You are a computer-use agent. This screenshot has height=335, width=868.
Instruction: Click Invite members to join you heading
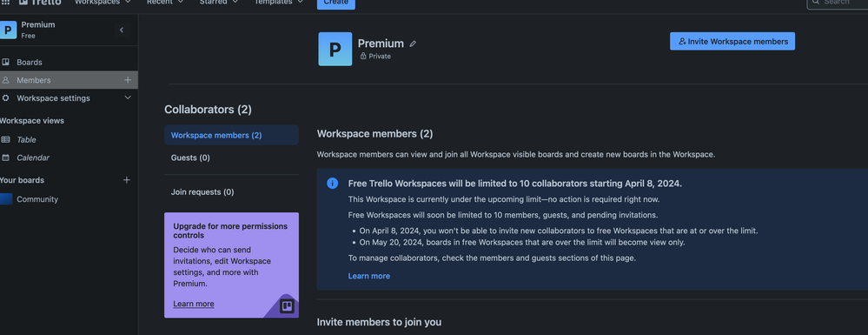click(379, 322)
